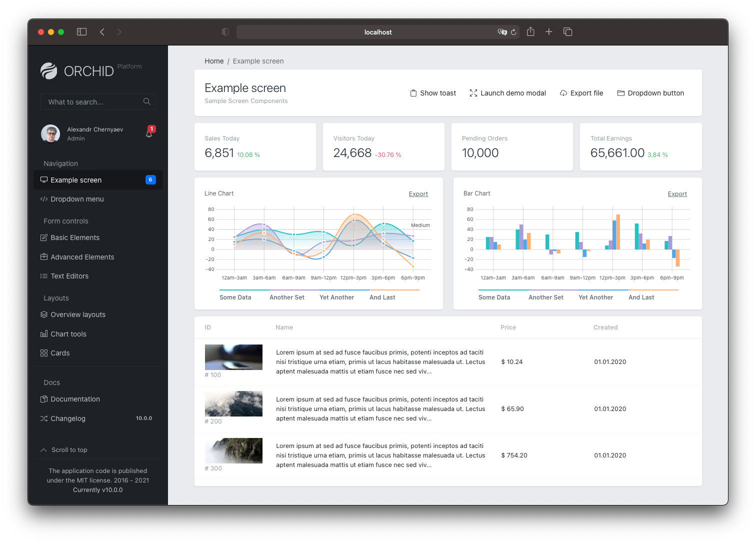Open the Dropdown button menu
756x542 pixels.
pyautogui.click(x=650, y=93)
